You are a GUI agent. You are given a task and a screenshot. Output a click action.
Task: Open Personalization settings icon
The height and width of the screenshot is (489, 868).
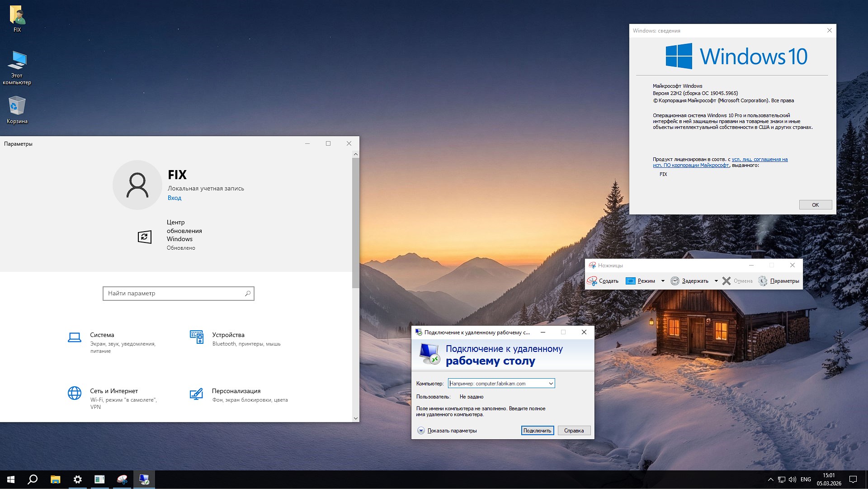tap(196, 394)
